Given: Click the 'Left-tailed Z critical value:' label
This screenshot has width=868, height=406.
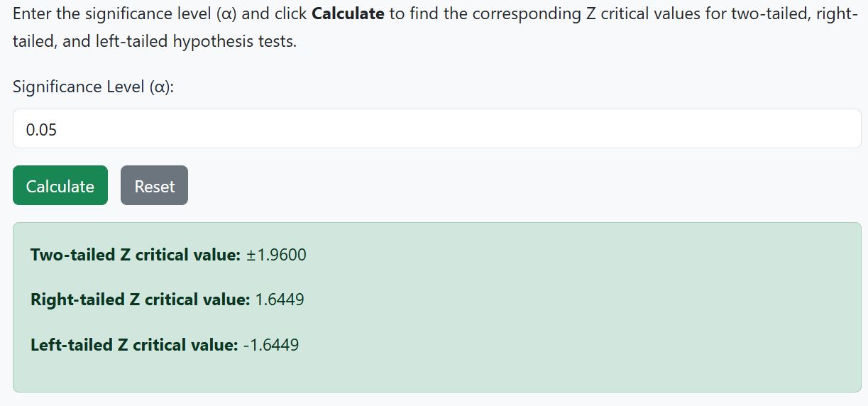Looking at the screenshot, I should (x=134, y=345).
